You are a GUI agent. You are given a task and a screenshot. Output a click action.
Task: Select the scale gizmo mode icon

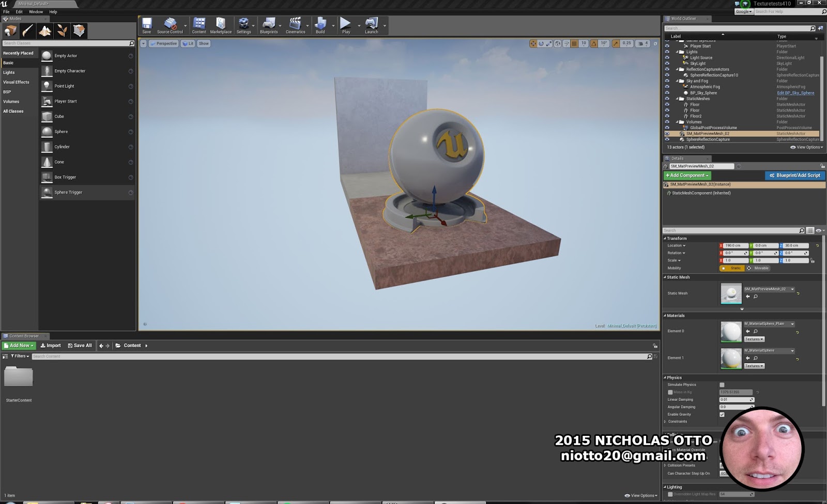[549, 43]
